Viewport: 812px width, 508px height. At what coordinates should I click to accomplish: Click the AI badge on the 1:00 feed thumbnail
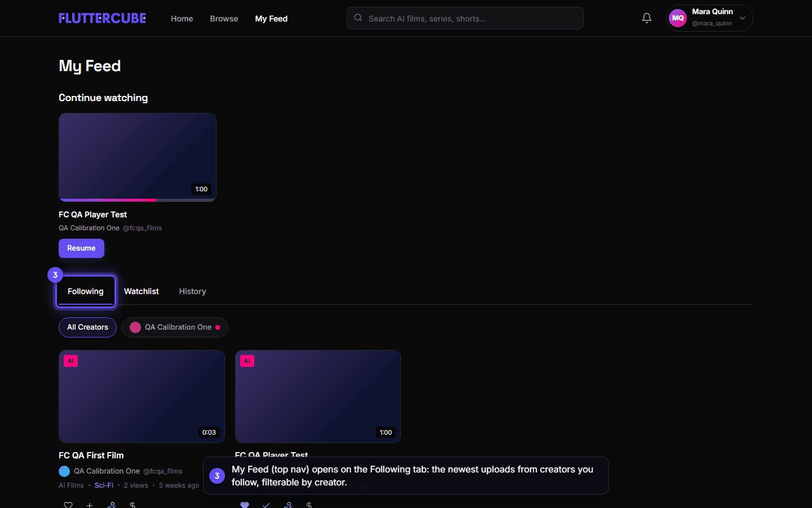tap(247, 361)
